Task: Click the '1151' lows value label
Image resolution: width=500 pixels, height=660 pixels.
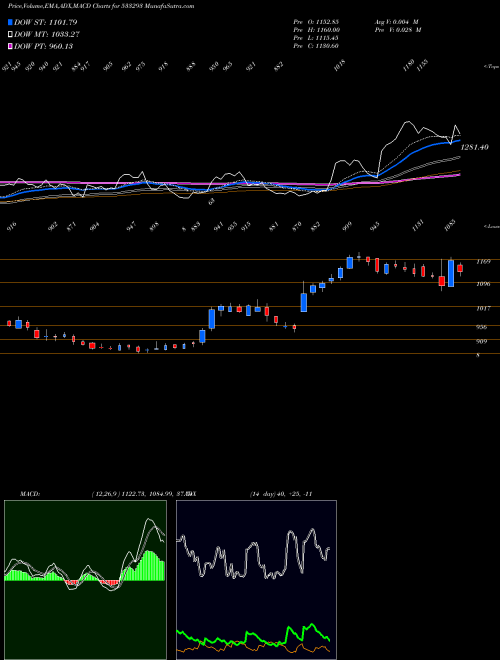Action: 418,226
